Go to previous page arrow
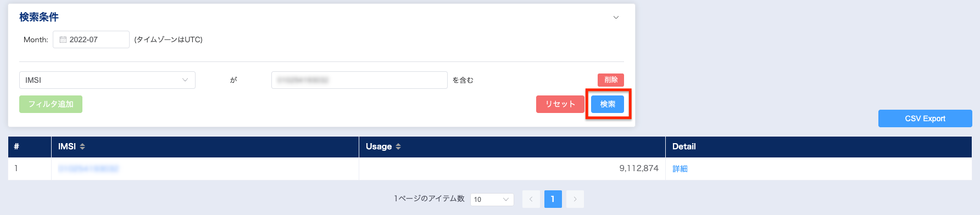Screen dimensions: 980x215 point(531,199)
